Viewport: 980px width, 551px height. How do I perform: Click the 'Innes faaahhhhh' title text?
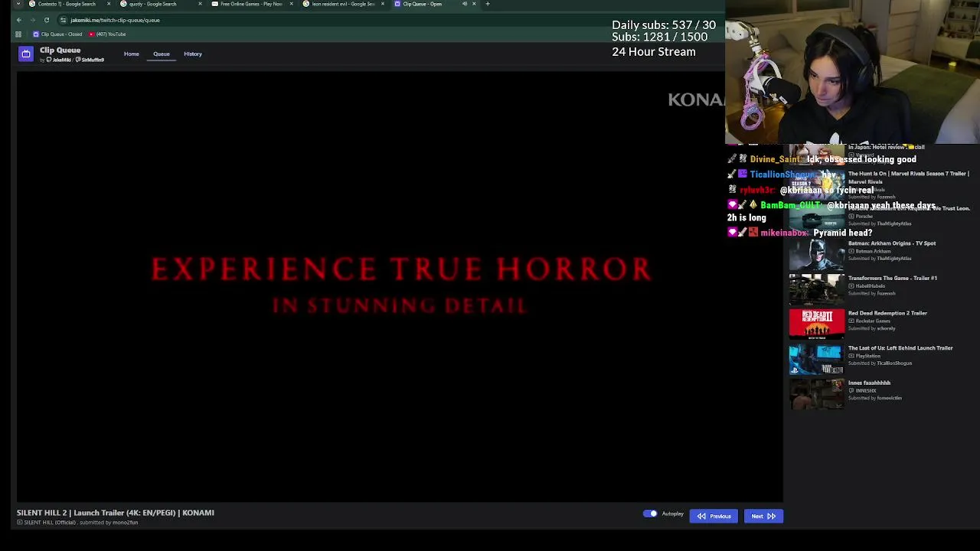pyautogui.click(x=869, y=383)
